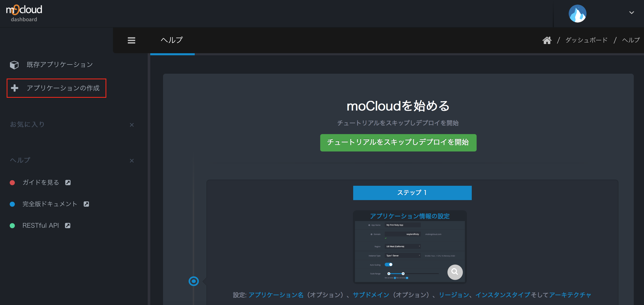Image resolution: width=644 pixels, height=305 pixels.
Task: Switch to the ヘルプ tab
Action: [x=171, y=40]
